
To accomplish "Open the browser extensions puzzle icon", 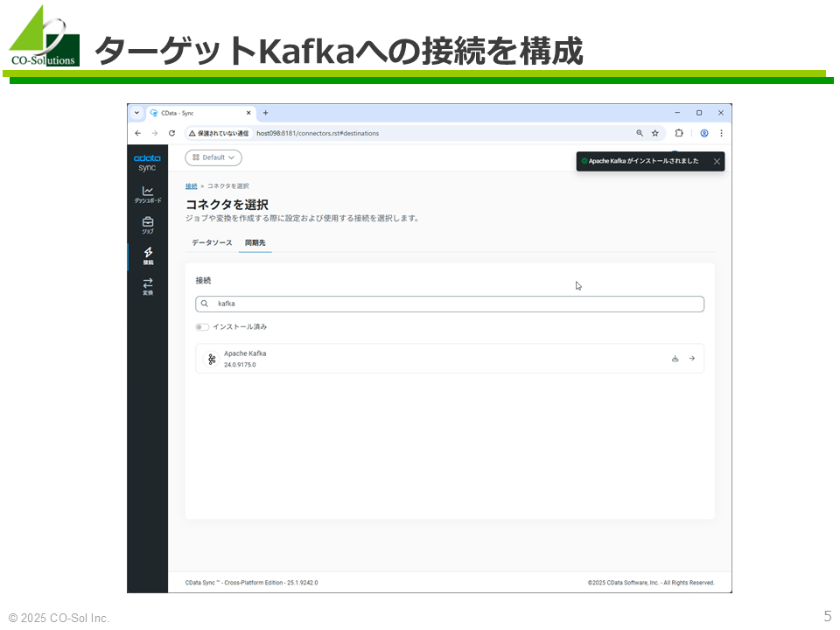I will pyautogui.click(x=679, y=133).
